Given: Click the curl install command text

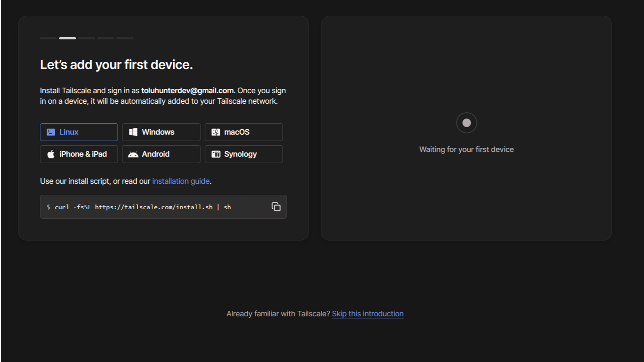Looking at the screenshot, I should point(143,207).
